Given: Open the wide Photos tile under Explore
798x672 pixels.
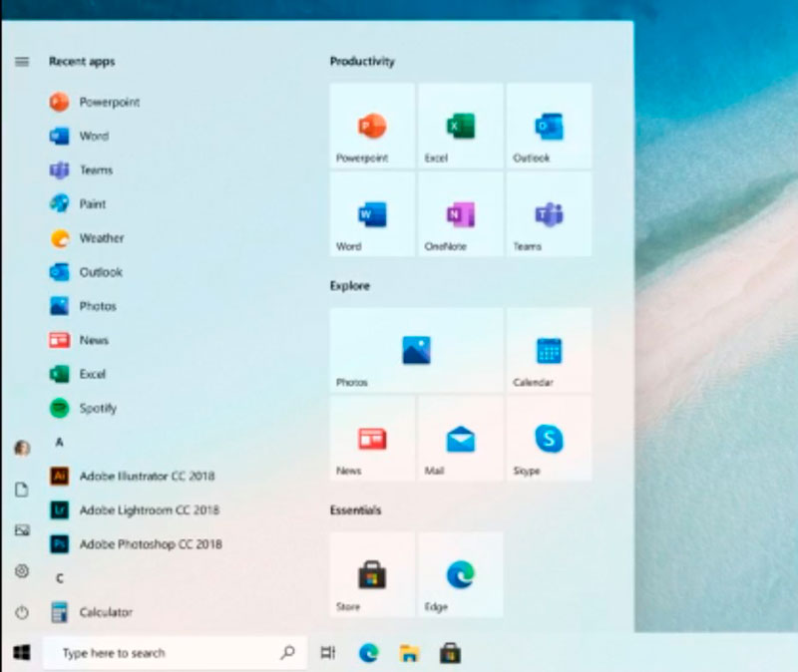Looking at the screenshot, I should [416, 350].
